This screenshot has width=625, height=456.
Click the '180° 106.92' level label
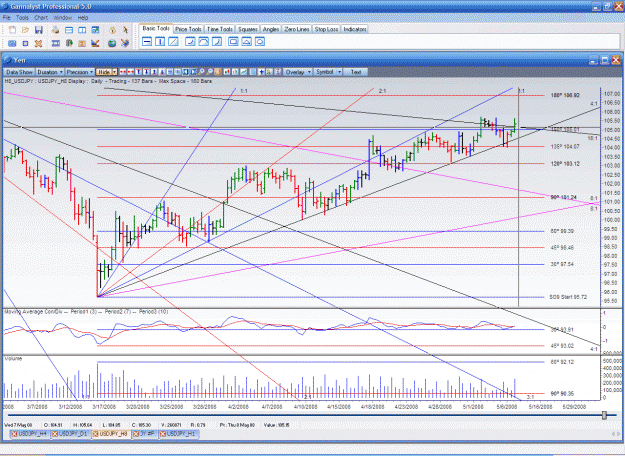click(565, 95)
